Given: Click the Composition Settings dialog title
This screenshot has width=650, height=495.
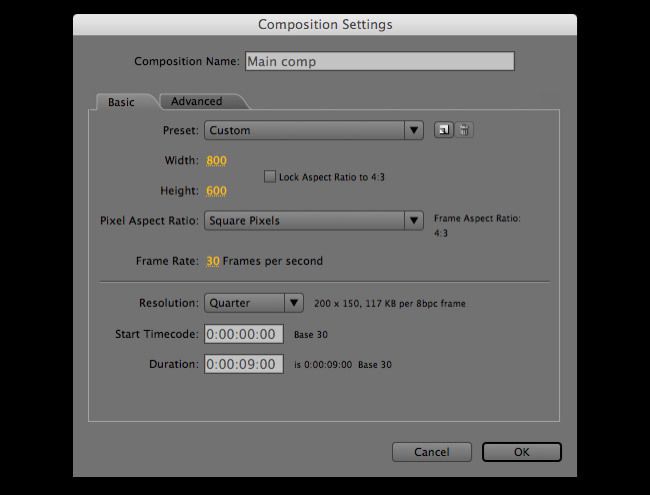Looking at the screenshot, I should coord(325,24).
